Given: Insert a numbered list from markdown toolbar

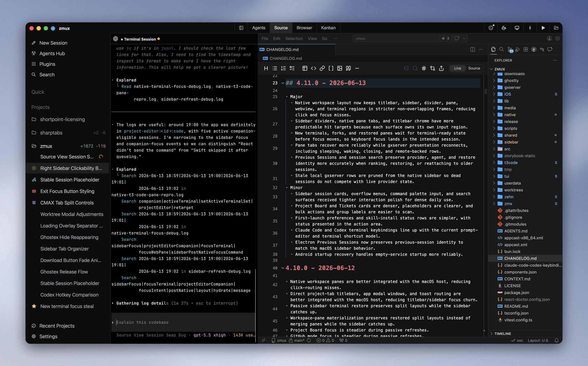Looking at the screenshot, I should [283, 68].
